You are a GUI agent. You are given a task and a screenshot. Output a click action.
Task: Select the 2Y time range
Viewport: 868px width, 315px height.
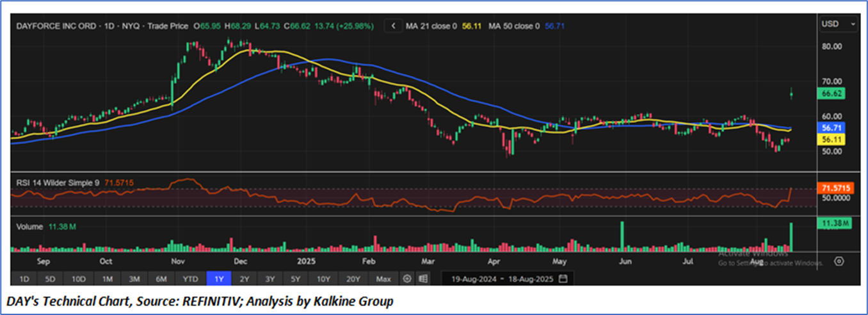[x=244, y=279]
